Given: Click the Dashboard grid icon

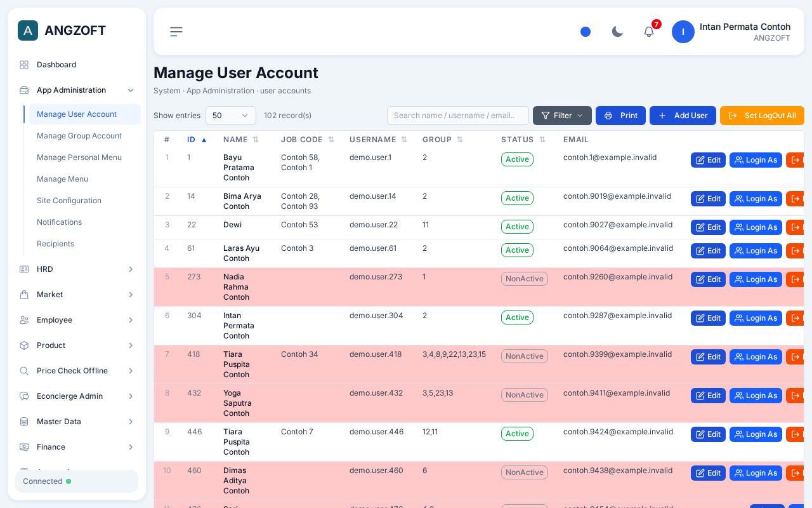Looking at the screenshot, I should [24, 65].
